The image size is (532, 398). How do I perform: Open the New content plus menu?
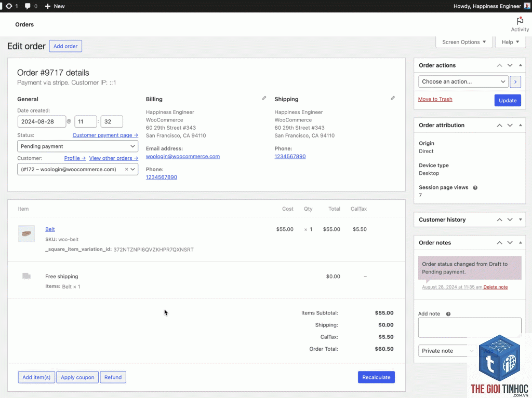pos(55,6)
